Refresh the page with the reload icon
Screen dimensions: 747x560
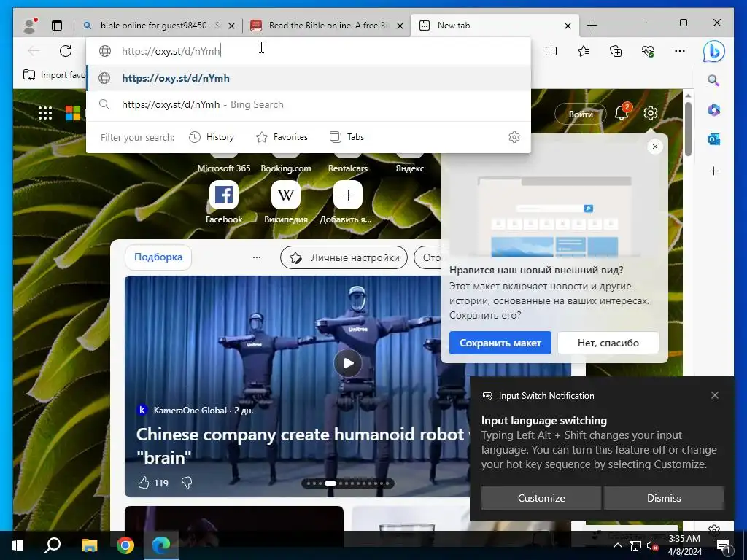(x=66, y=51)
